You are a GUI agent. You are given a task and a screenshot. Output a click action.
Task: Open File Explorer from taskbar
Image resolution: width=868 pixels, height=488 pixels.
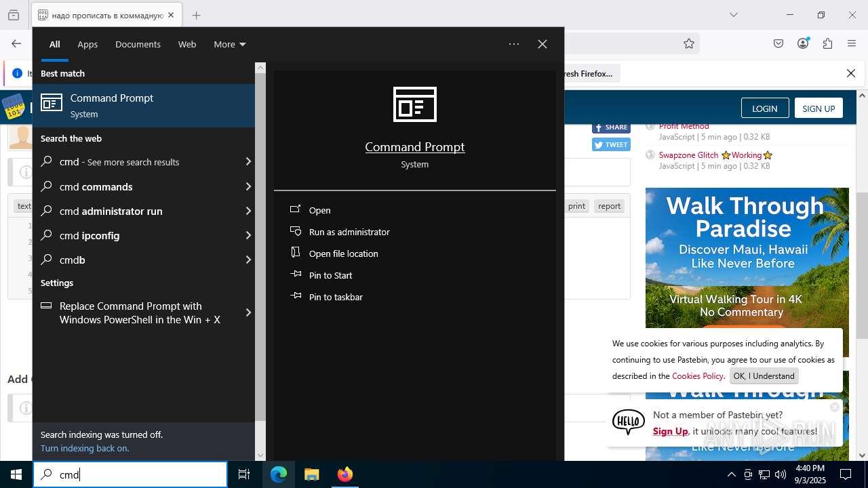[x=312, y=474]
